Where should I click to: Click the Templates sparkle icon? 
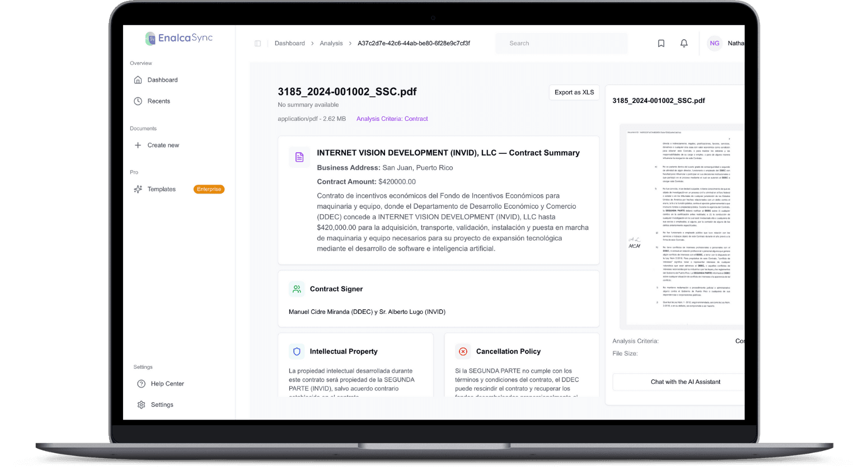(138, 189)
